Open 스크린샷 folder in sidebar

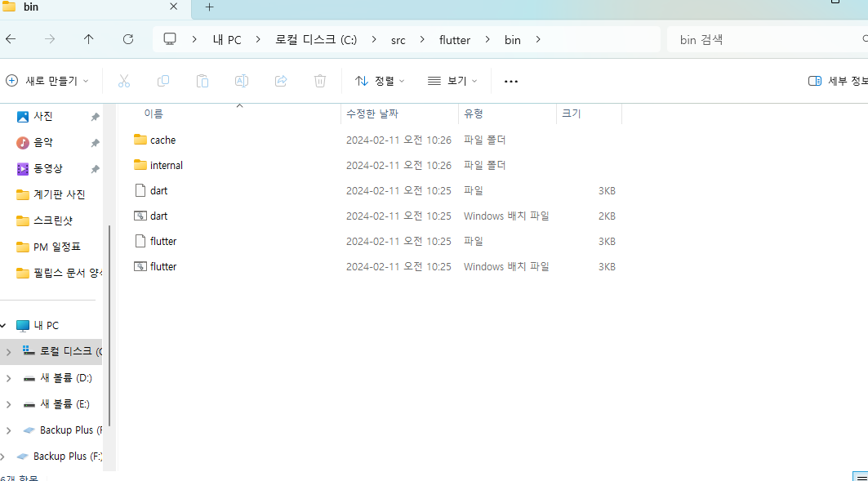[52, 220]
